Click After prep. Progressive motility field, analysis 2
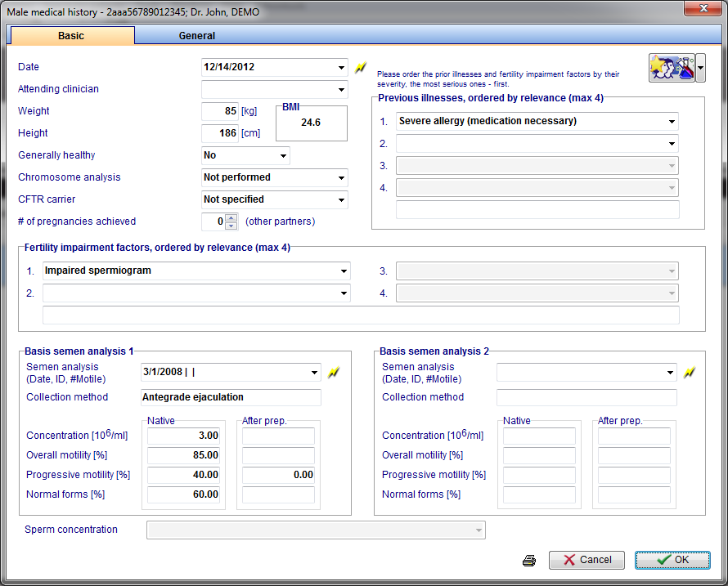Image resolution: width=728 pixels, height=586 pixels. point(634,475)
